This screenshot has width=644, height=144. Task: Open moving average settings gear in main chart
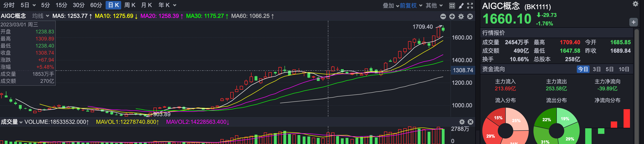coord(461,16)
